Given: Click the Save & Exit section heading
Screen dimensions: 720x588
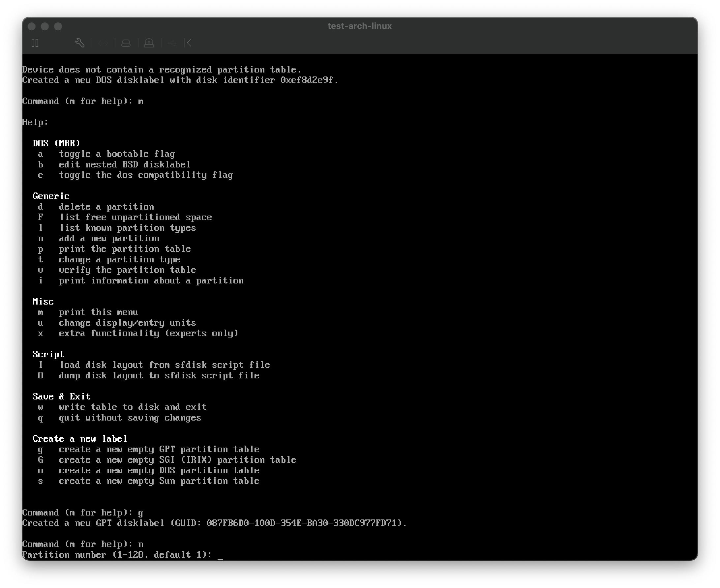Looking at the screenshot, I should point(61,396).
